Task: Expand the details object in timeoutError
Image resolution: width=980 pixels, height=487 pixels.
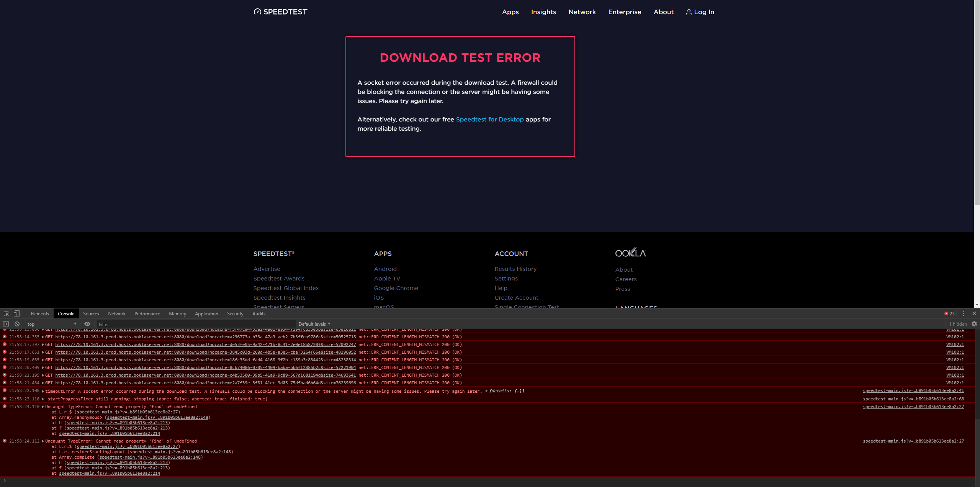Action: click(x=486, y=391)
